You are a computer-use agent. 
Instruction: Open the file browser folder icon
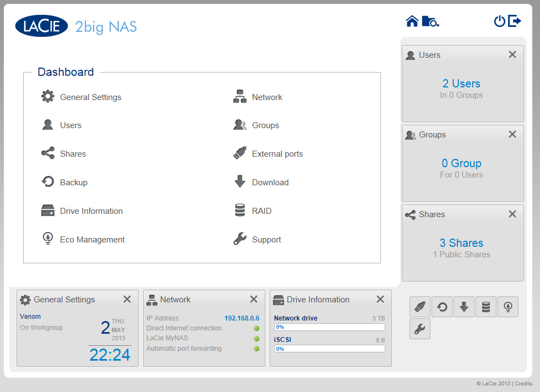click(430, 21)
